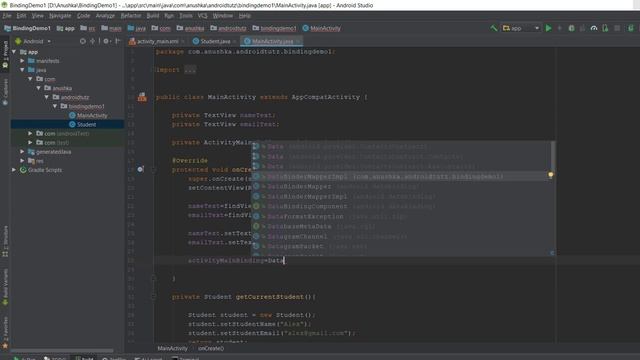This screenshot has height=360, width=640.
Task: Click the androidtutz breadcrumb in navigation bar
Action: pyautogui.click(x=228, y=28)
